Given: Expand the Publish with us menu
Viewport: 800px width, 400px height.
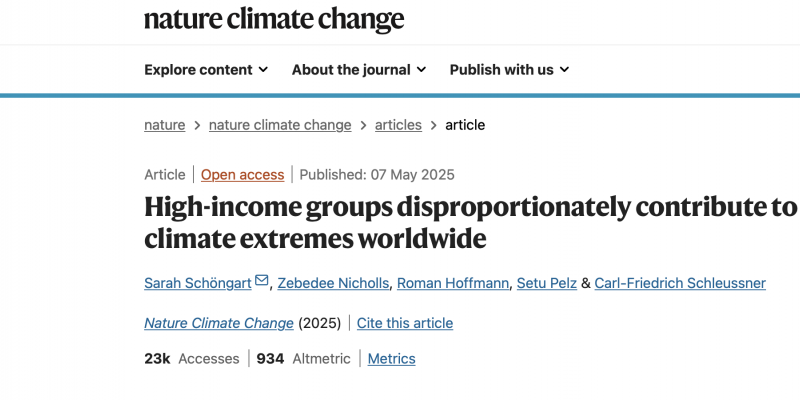Looking at the screenshot, I should [x=508, y=69].
